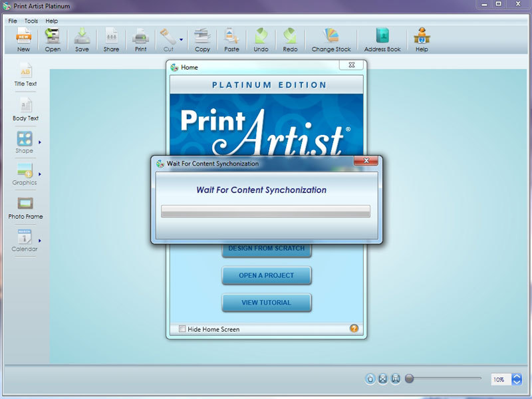Undo the last action

pyautogui.click(x=261, y=40)
